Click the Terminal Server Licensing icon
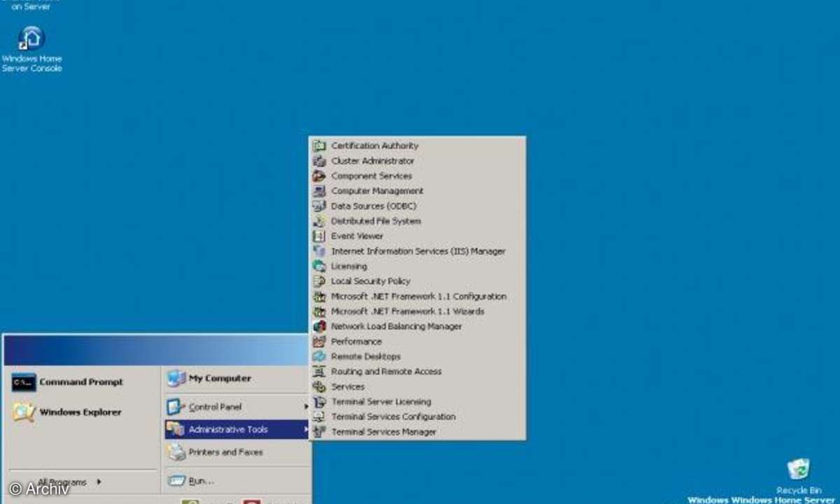Image resolution: width=840 pixels, height=504 pixels. tap(319, 402)
